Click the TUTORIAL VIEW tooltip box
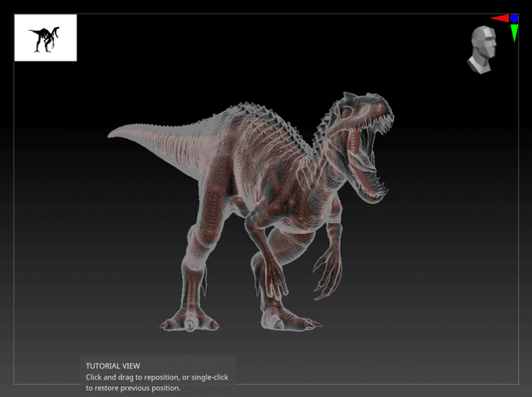 (x=158, y=376)
